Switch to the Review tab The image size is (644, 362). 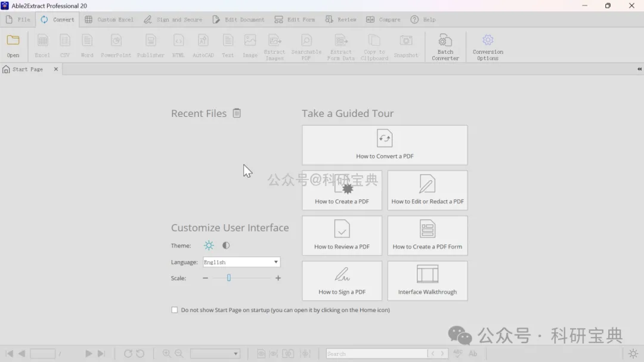340,19
